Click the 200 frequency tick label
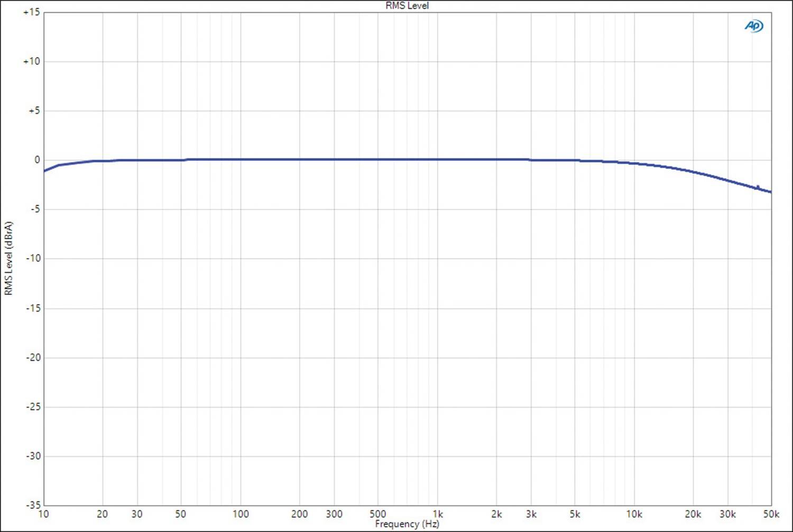Screen dimensions: 793x532 (300, 514)
